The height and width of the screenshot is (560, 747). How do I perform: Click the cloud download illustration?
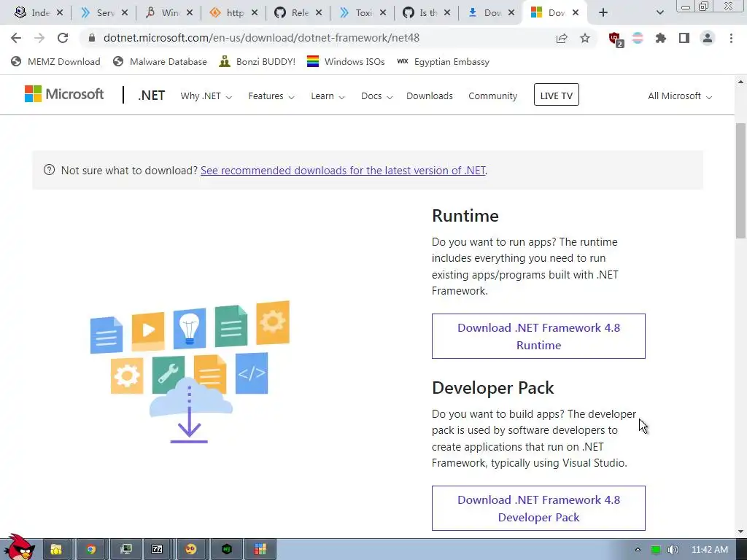190,373
